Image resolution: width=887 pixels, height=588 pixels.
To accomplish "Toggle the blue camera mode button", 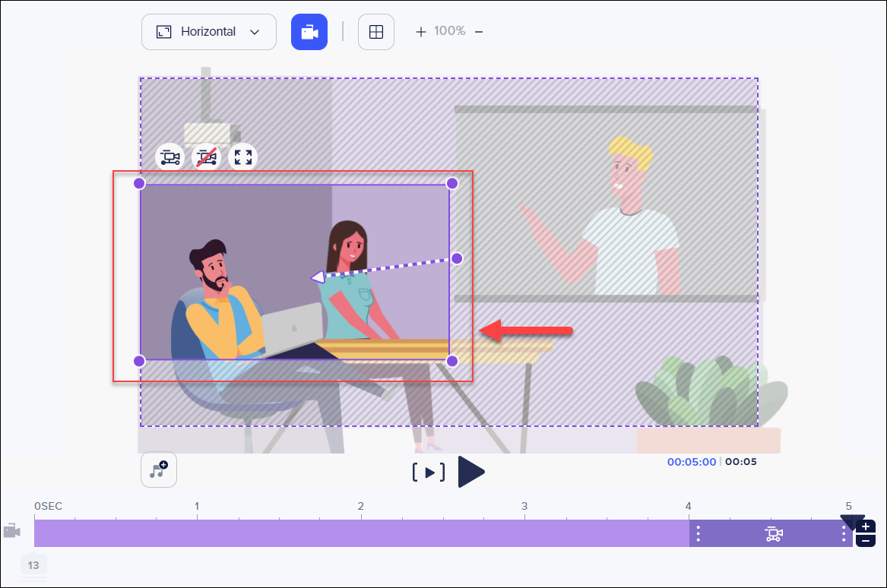I will (309, 32).
